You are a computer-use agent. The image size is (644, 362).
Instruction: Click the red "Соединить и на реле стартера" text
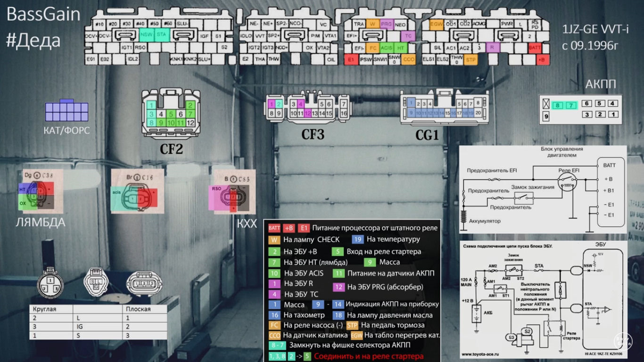click(x=369, y=357)
